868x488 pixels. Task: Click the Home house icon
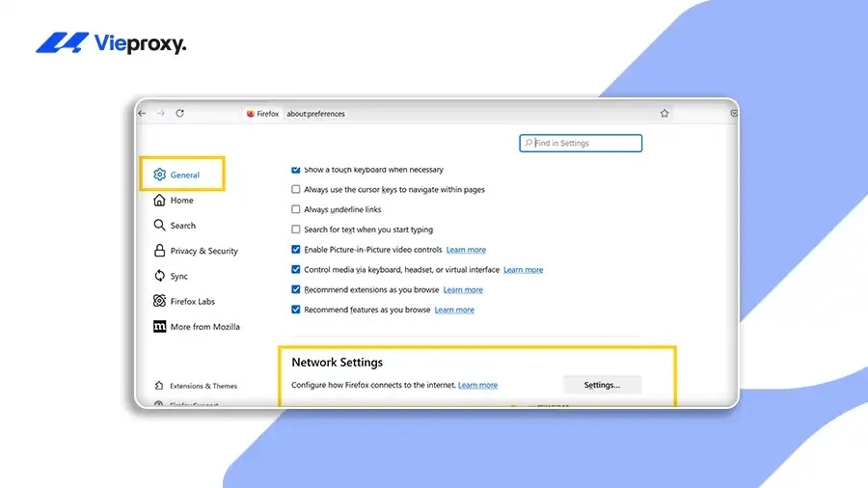point(159,200)
